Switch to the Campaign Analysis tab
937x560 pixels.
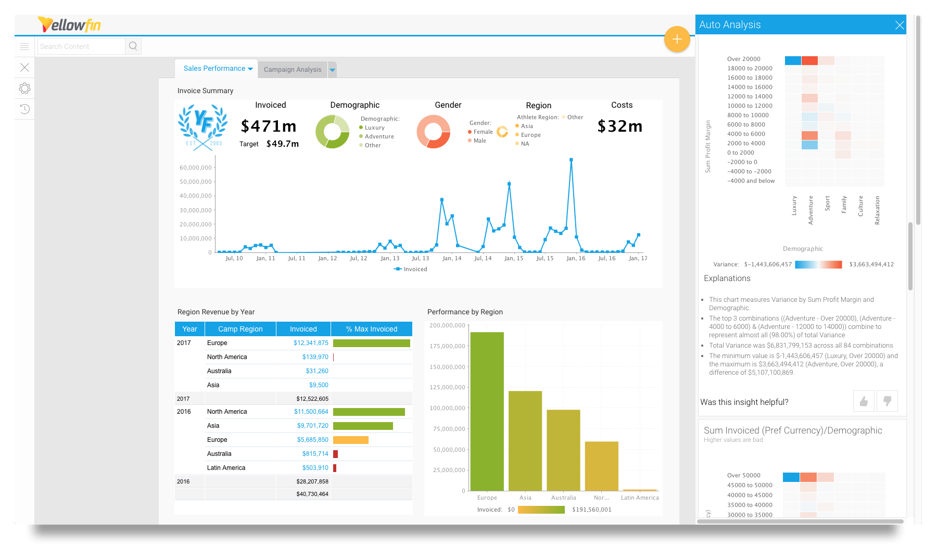click(x=293, y=70)
